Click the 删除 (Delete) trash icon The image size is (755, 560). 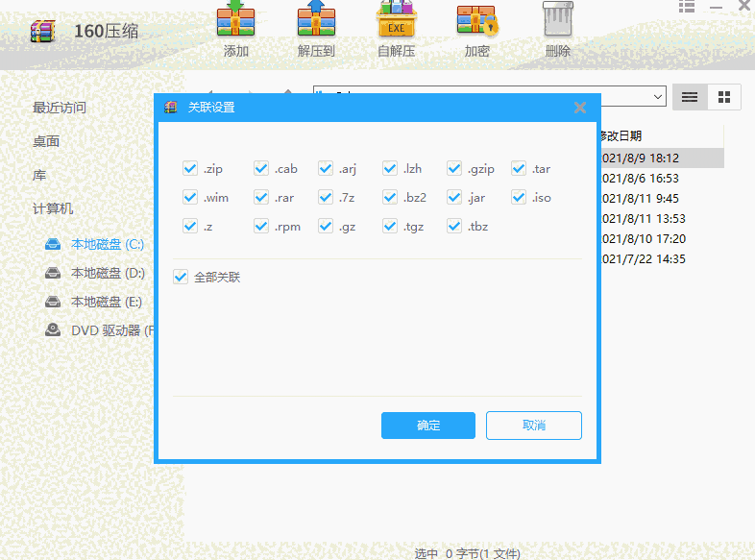tap(557, 21)
